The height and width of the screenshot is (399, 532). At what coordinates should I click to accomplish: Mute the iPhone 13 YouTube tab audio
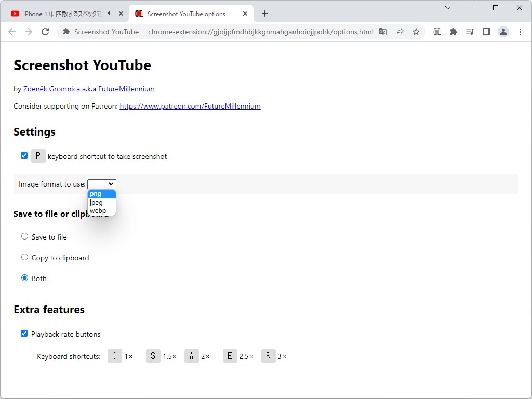pyautogui.click(x=110, y=14)
